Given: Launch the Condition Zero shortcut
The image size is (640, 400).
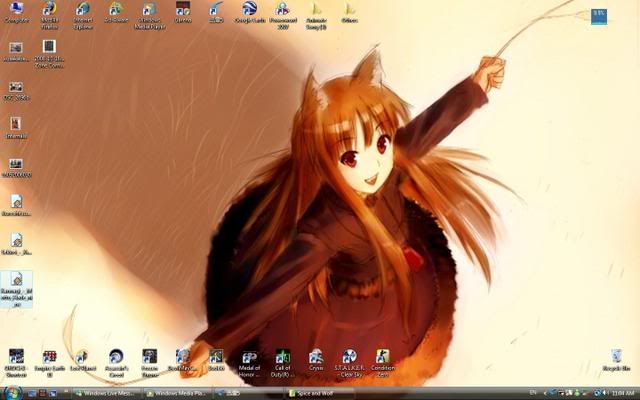Looking at the screenshot, I should 382,358.
